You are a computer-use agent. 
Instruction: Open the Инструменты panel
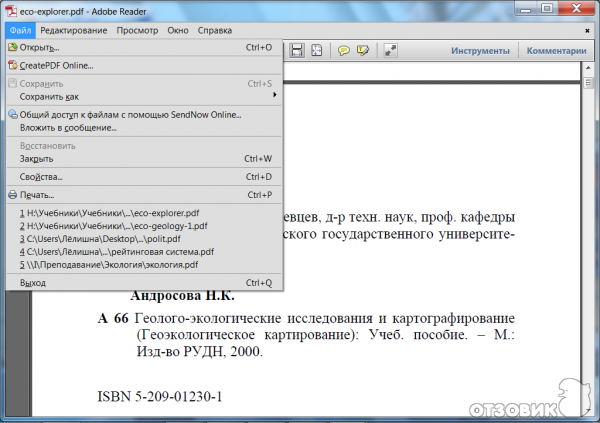pyautogui.click(x=482, y=50)
